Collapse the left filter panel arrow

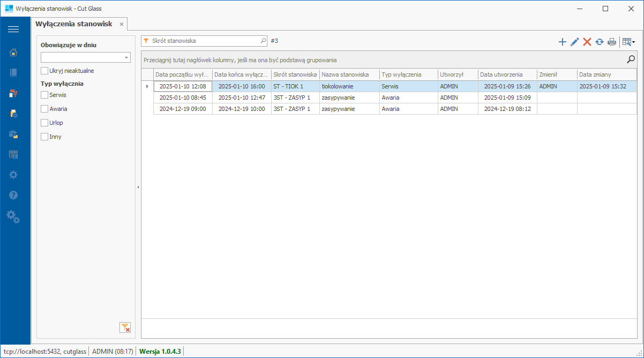point(138,187)
